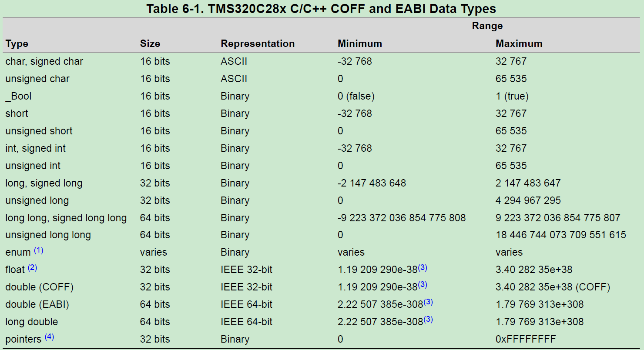Select the 'float' type cell
Screen dimensions: 644x350
click(x=15, y=270)
